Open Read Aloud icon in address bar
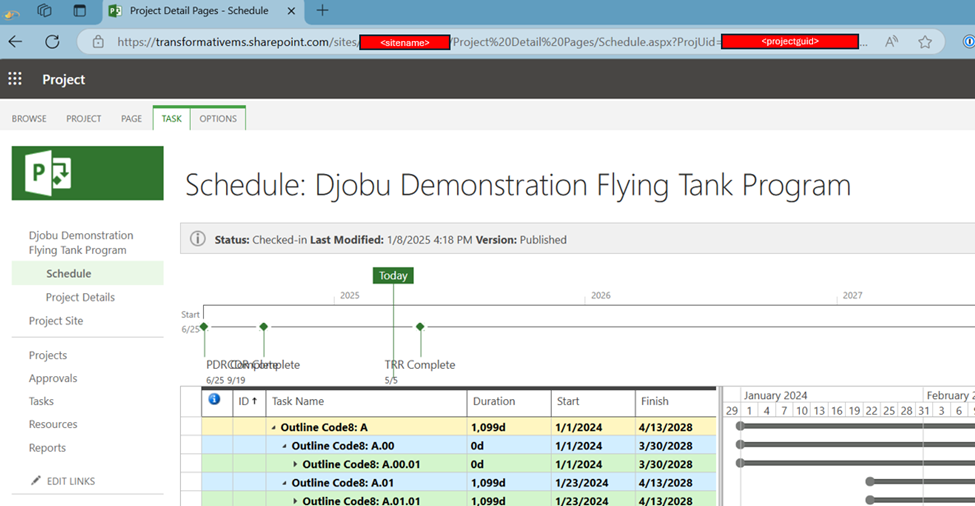This screenshot has width=975, height=506. pyautogui.click(x=891, y=42)
